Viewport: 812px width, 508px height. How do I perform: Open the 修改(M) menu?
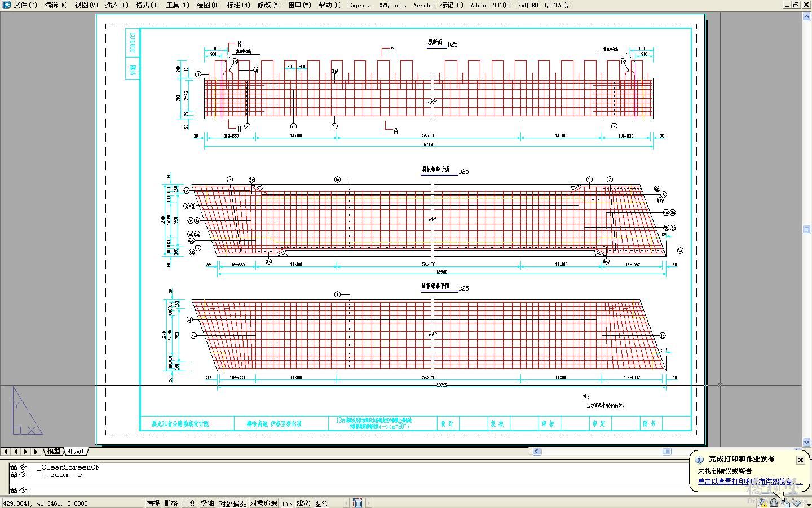pos(268,5)
